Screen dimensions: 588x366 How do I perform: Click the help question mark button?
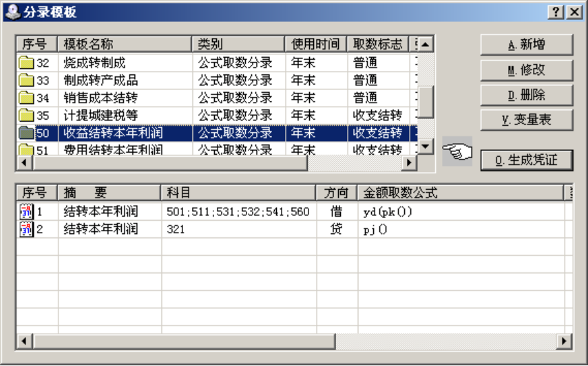(x=555, y=12)
